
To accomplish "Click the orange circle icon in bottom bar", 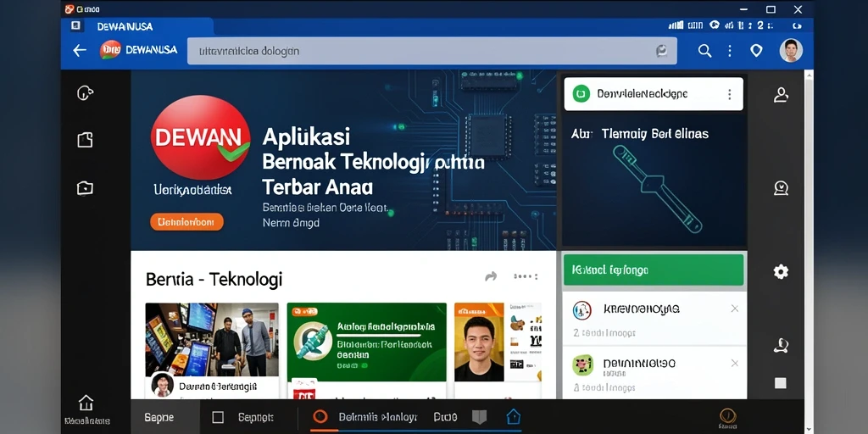I will tap(320, 416).
